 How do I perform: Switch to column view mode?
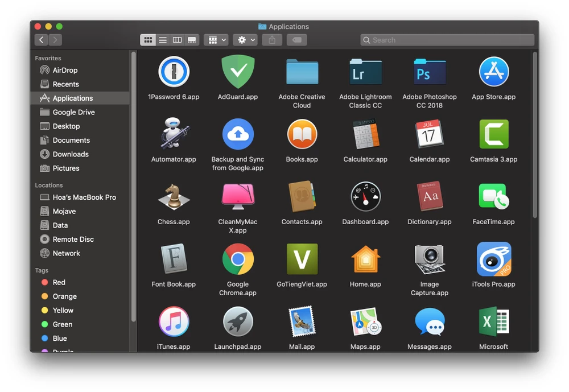coord(178,40)
